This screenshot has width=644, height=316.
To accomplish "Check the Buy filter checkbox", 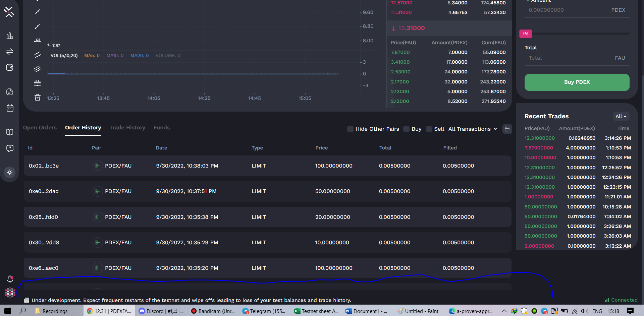I will click(406, 129).
